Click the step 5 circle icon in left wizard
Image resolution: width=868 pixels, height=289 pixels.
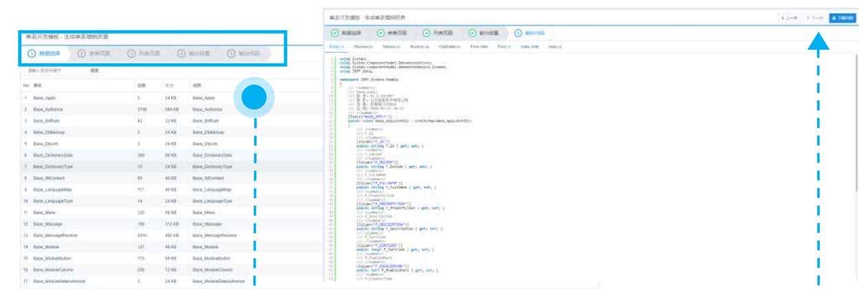tap(231, 53)
